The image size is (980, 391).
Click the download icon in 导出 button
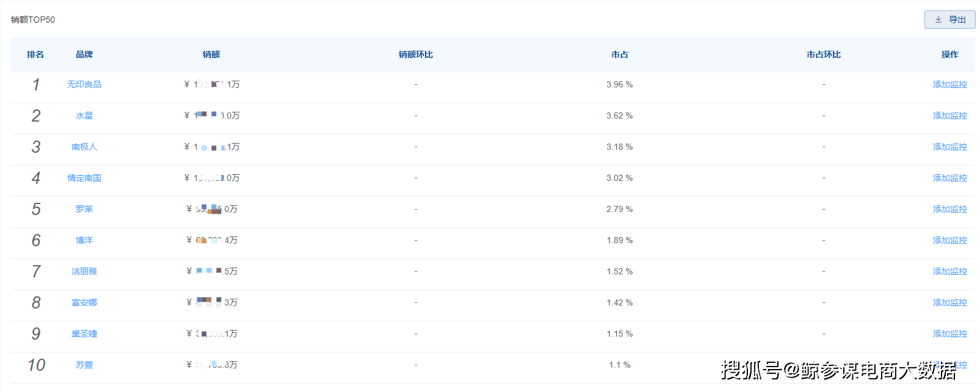[x=938, y=20]
